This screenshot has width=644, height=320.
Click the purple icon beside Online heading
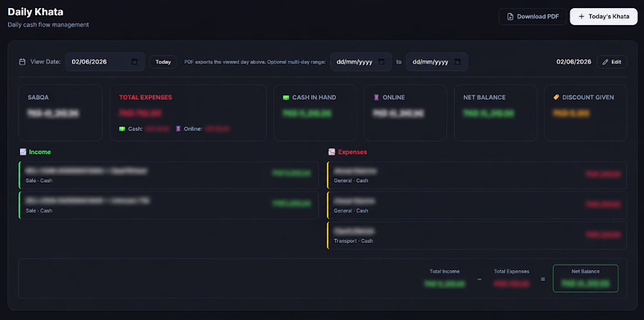coord(376,98)
